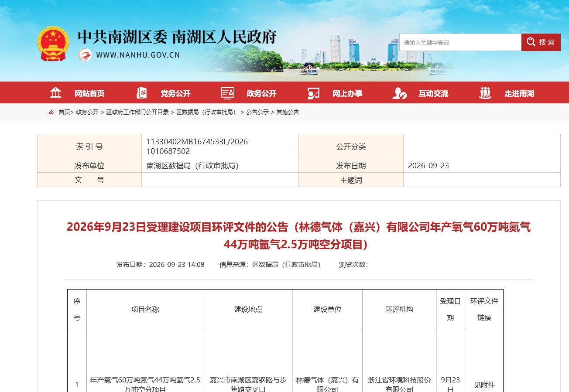Screen dimensions: 569x392
Task: Click the 发布日期：2026-09-23 14:08 text
Action: pyautogui.click(x=160, y=264)
